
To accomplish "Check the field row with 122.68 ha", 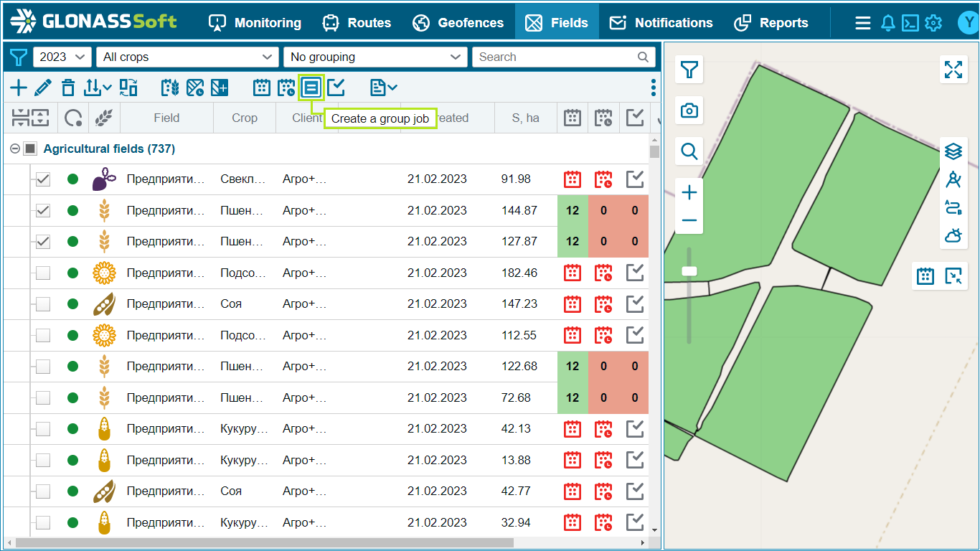I will (x=43, y=366).
